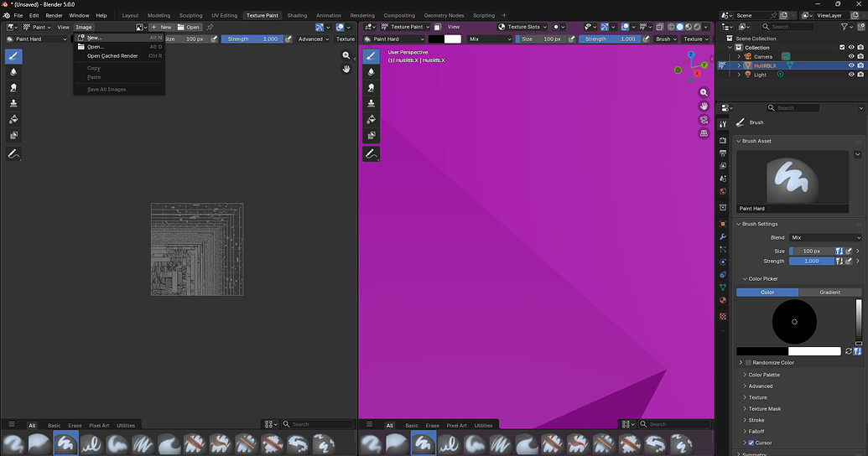Select the Draw brush tool in the image editor
Screen dimensions: 868x456
tap(13, 56)
